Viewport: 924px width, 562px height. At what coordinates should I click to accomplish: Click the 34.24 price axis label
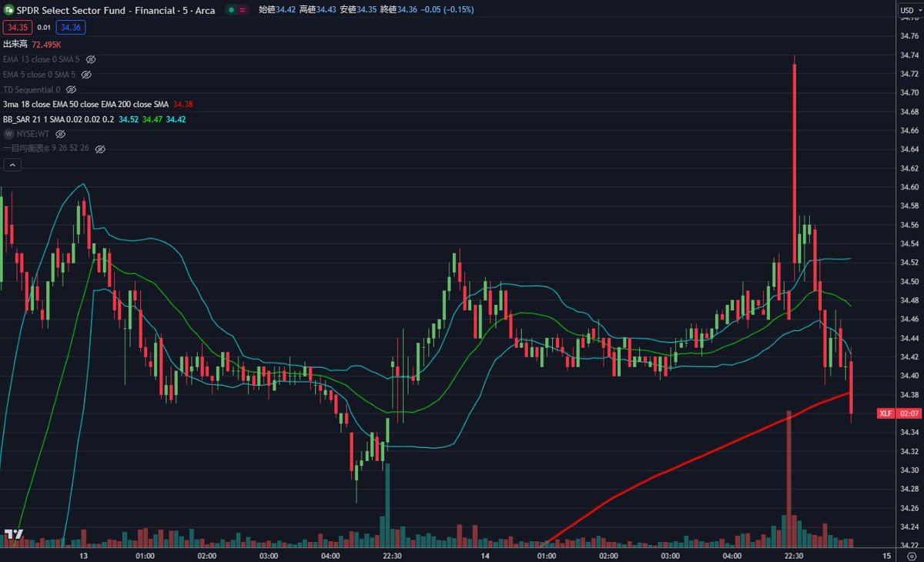click(x=909, y=526)
